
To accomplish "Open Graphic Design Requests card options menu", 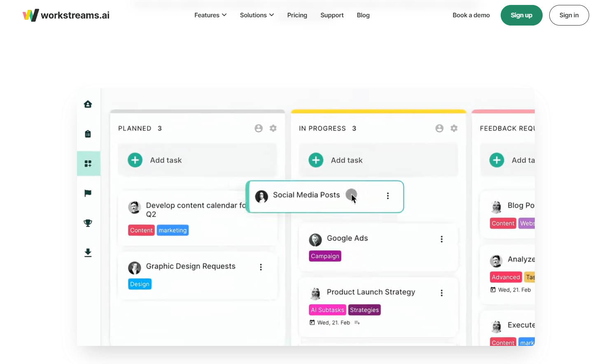I will click(x=261, y=267).
